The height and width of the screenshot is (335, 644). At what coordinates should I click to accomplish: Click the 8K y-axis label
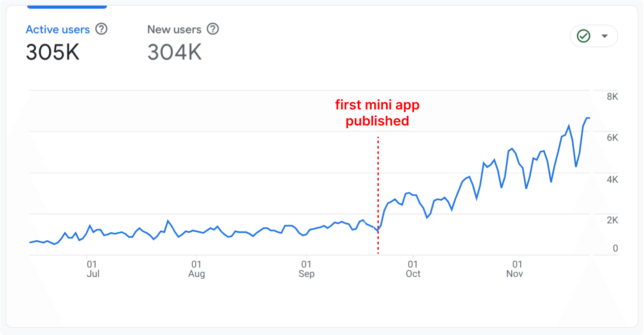[612, 97]
